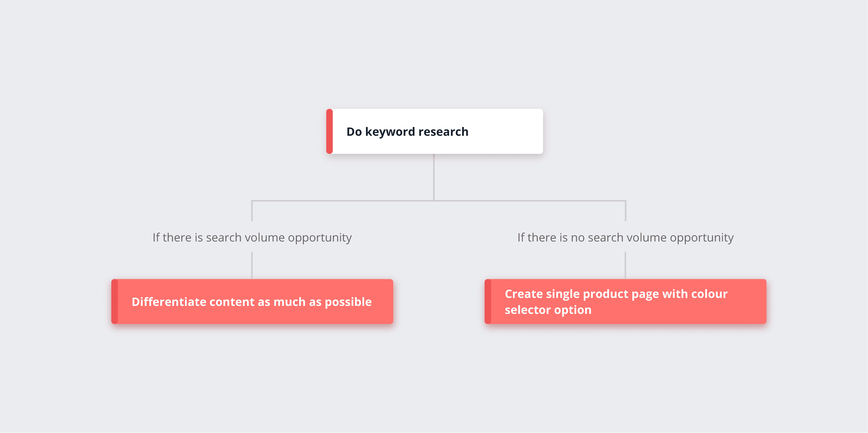Select the "Do keyword research" box
This screenshot has height=433, width=868.
434,131
